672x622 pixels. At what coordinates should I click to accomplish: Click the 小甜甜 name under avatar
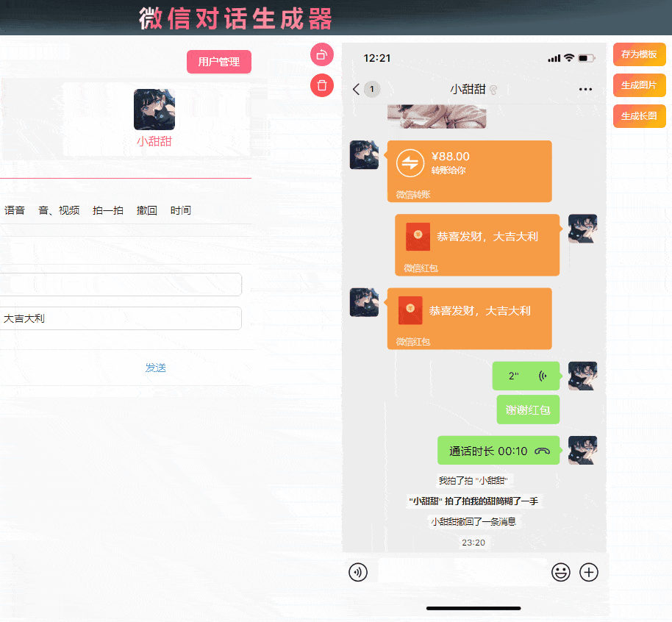click(154, 141)
